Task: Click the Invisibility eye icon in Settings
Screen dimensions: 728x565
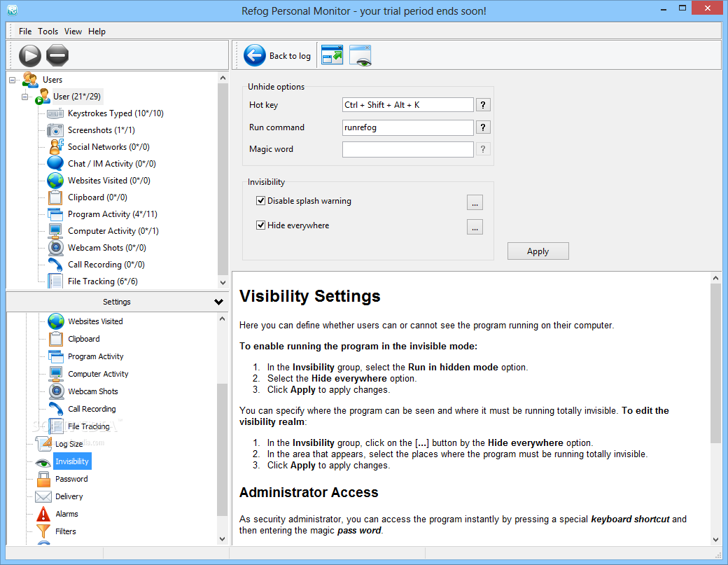Action: (43, 462)
